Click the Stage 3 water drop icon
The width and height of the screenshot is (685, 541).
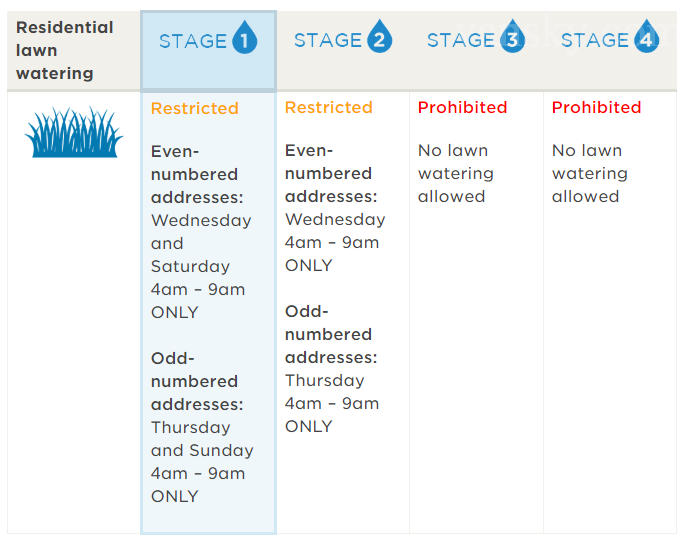pyautogui.click(x=513, y=40)
